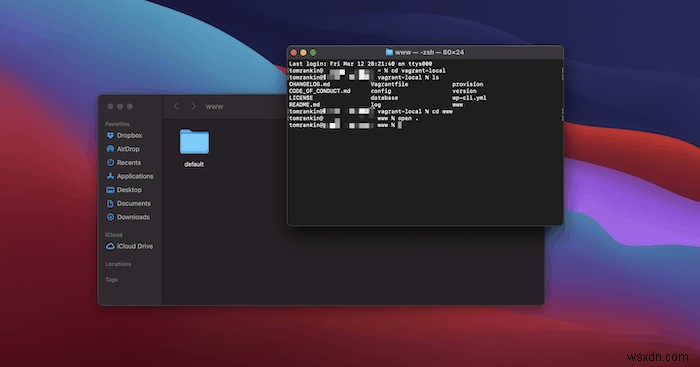Open Downloads label in Finder sidebar
The width and height of the screenshot is (700, 367).
[x=133, y=217]
